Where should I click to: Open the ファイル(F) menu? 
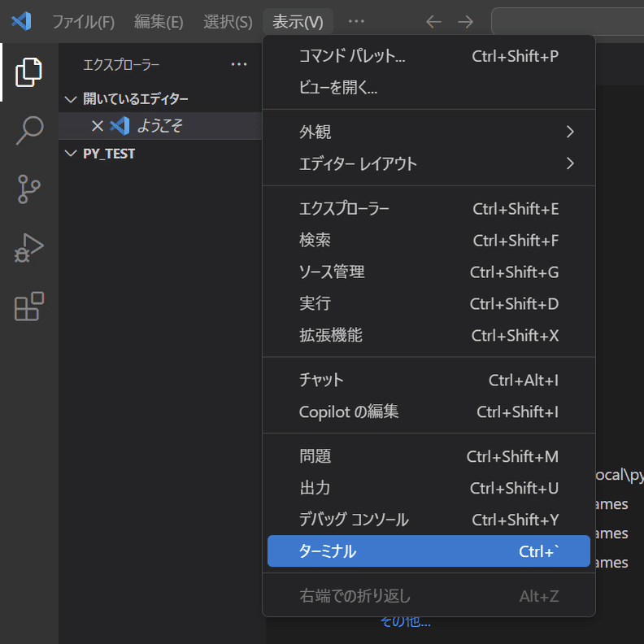83,22
